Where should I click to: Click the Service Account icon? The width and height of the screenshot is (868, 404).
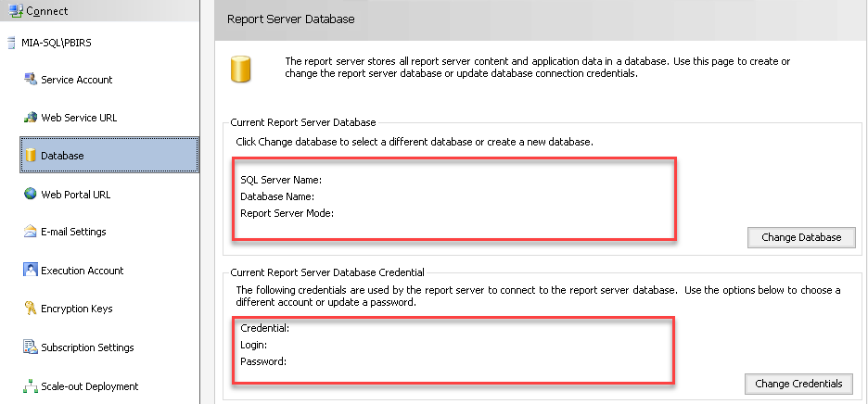point(31,80)
